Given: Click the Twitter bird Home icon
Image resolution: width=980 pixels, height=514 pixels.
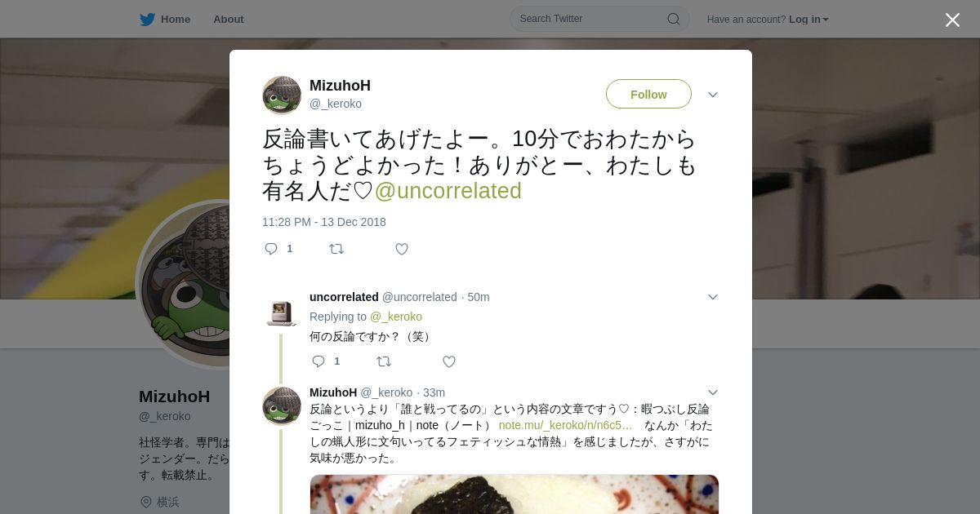Looking at the screenshot, I should (147, 19).
